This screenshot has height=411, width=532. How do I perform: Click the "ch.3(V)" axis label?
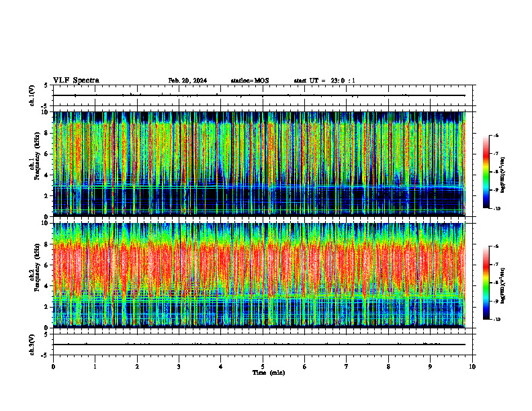32,345
